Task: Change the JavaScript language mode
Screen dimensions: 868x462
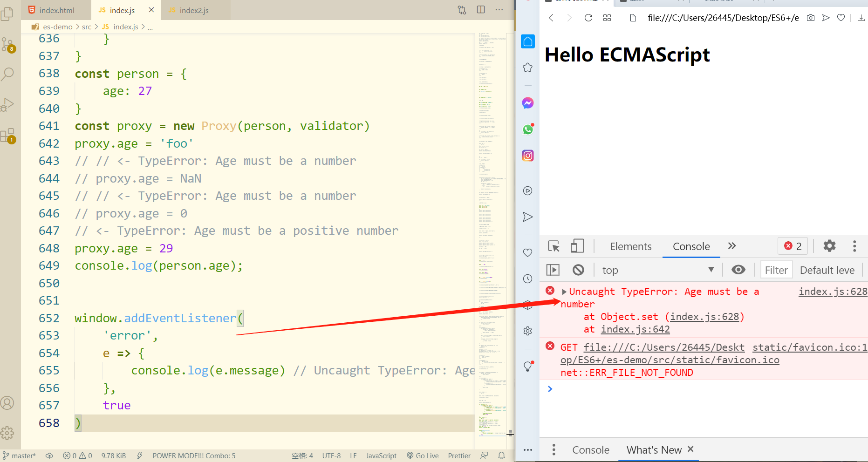Action: tap(381, 455)
